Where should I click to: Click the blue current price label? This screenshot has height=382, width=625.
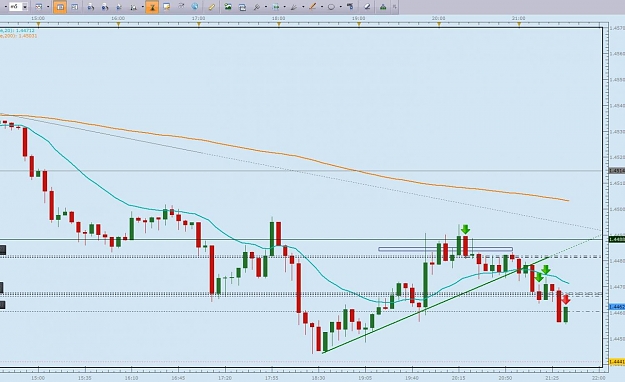617,307
